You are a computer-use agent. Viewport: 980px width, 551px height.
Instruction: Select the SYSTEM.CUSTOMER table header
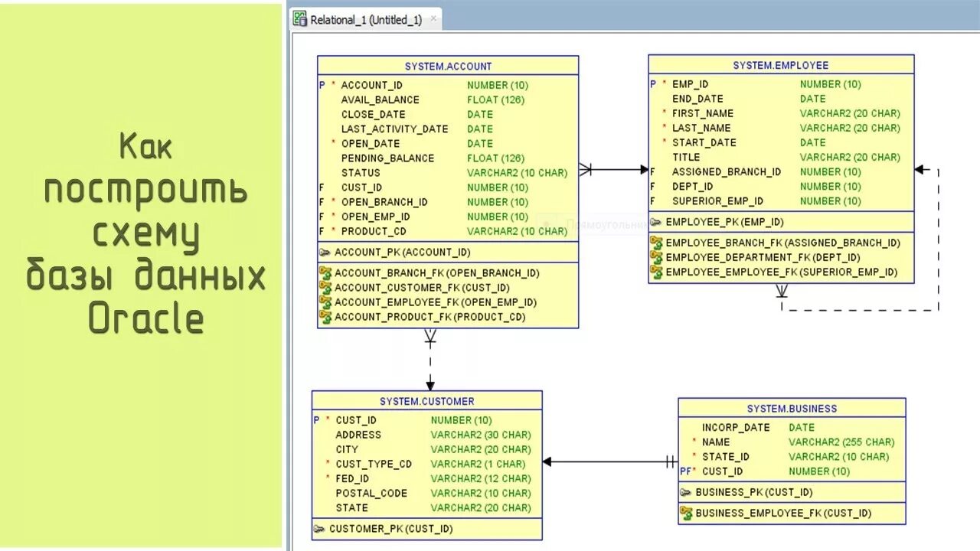pyautogui.click(x=426, y=401)
